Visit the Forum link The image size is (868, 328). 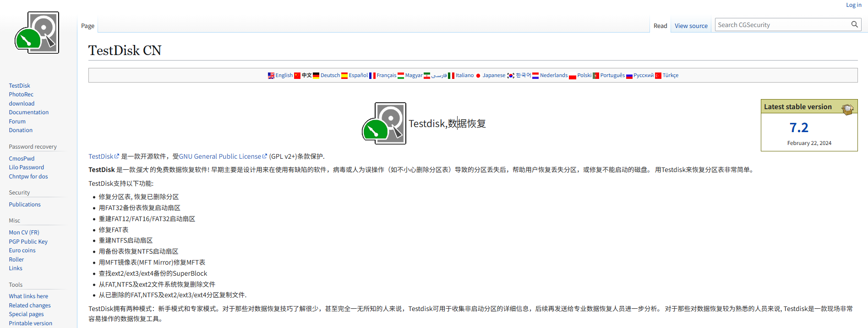click(17, 122)
